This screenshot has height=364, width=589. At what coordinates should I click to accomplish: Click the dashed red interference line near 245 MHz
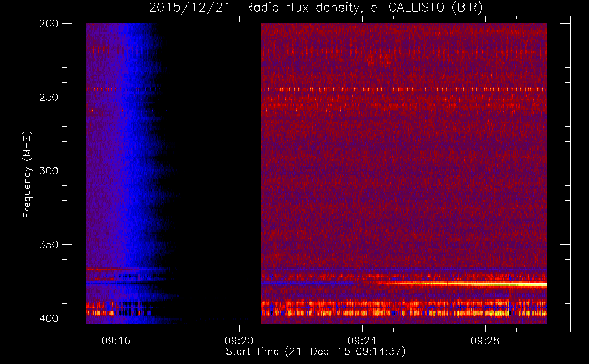coord(404,89)
